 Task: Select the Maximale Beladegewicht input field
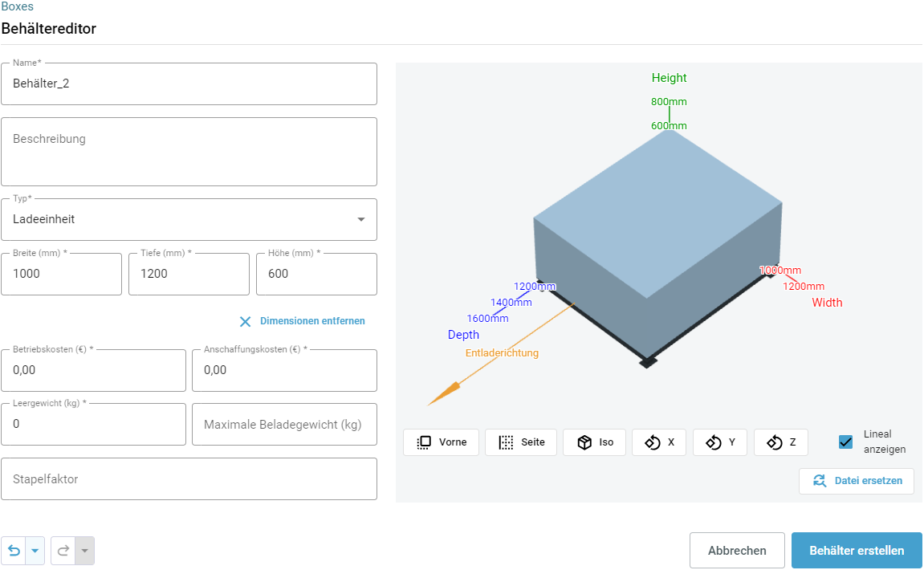point(284,424)
